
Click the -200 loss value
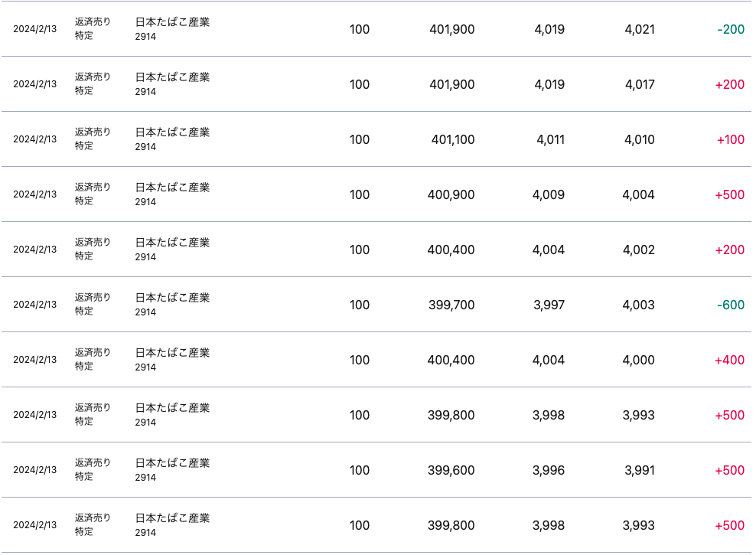[x=731, y=30]
